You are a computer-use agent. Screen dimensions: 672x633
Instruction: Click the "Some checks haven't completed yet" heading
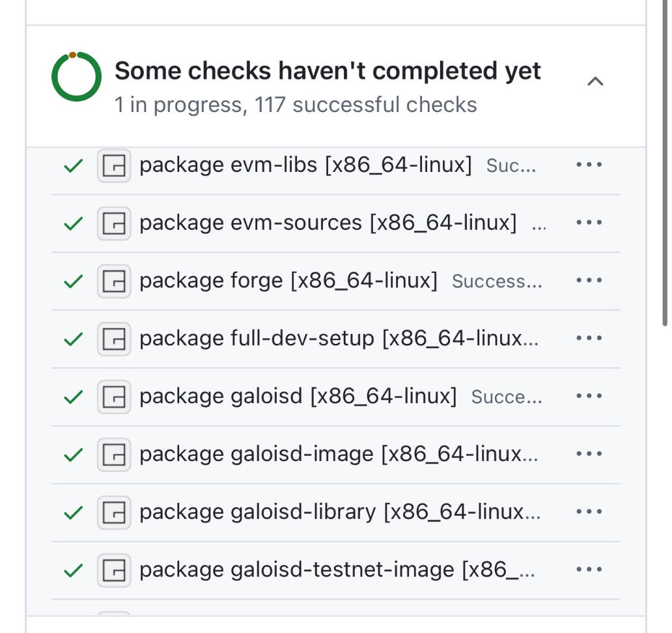coord(328,71)
